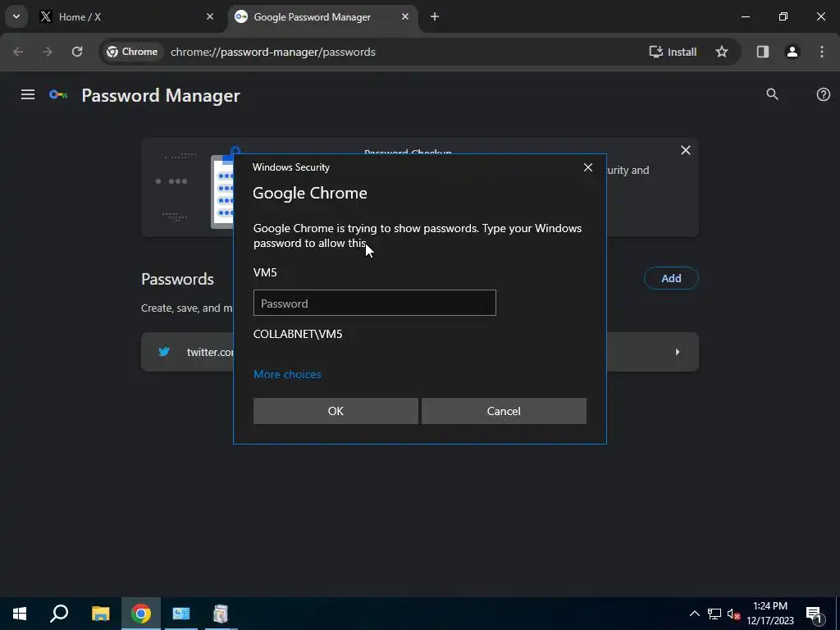This screenshot has width=840, height=630.
Task: Focus the address bar URL
Action: click(x=272, y=52)
